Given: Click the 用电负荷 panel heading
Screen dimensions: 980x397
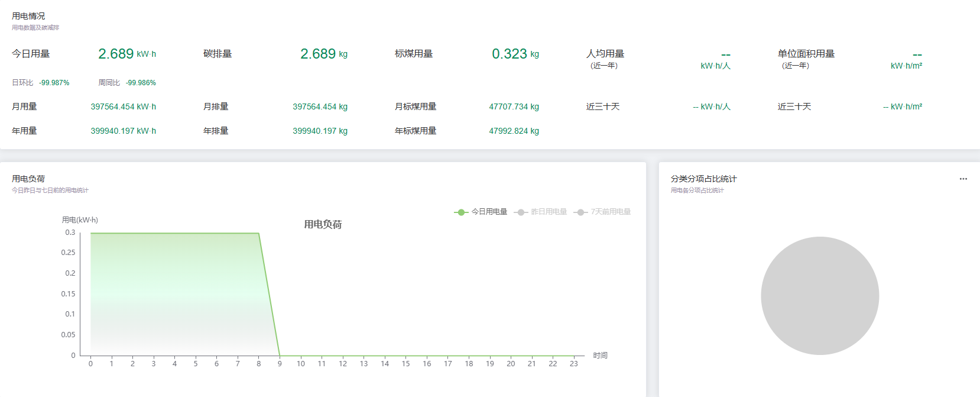Looking at the screenshot, I should (28, 179).
